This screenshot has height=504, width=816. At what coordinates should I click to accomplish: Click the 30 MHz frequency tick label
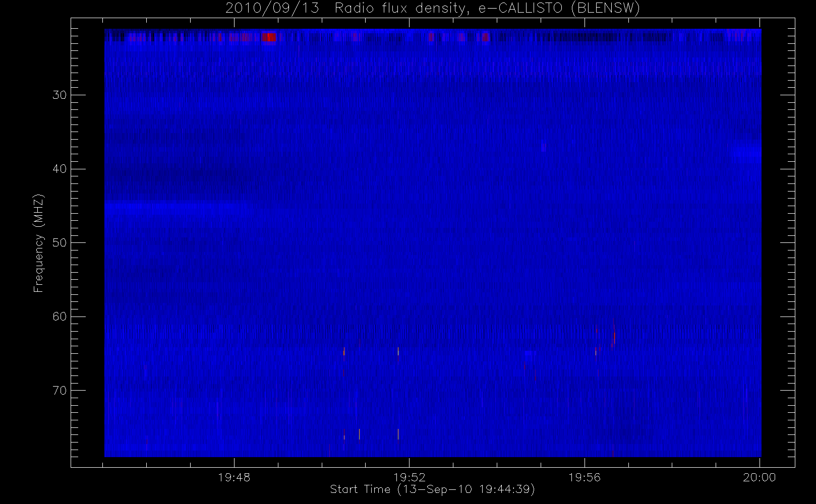pos(60,95)
